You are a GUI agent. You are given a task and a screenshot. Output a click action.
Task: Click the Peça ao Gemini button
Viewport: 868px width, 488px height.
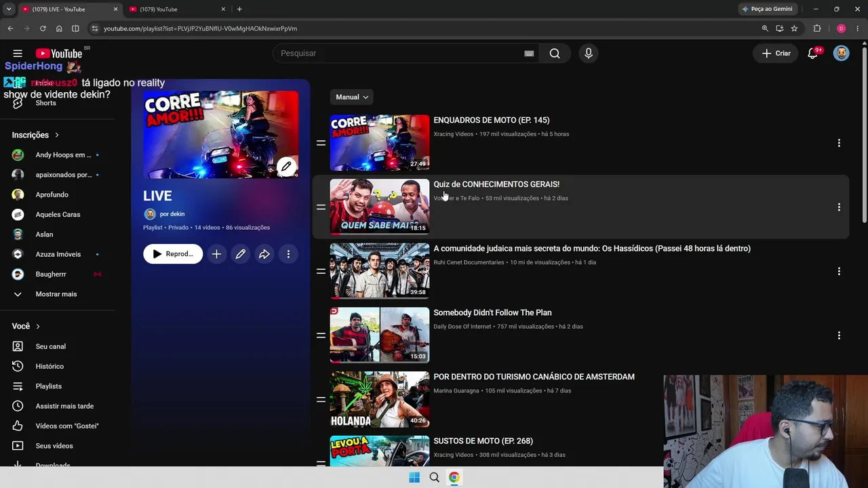(x=767, y=9)
